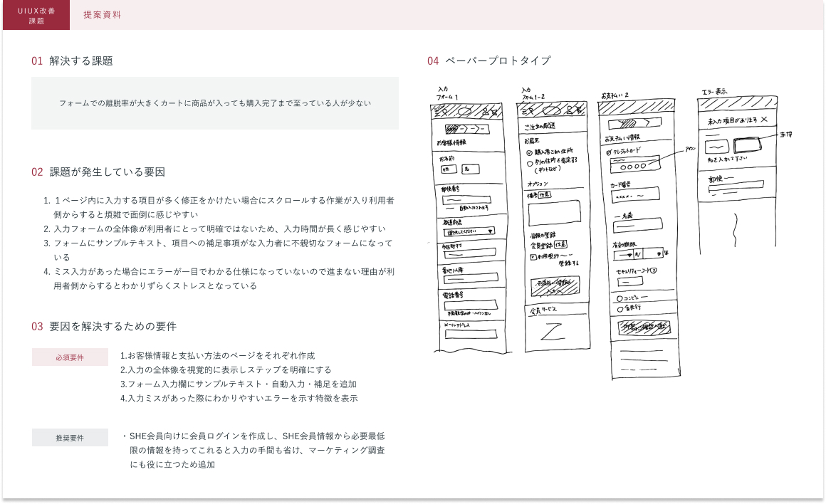The width and height of the screenshot is (826, 504).
Task: Click the card brand icons box
Action: coord(635,166)
